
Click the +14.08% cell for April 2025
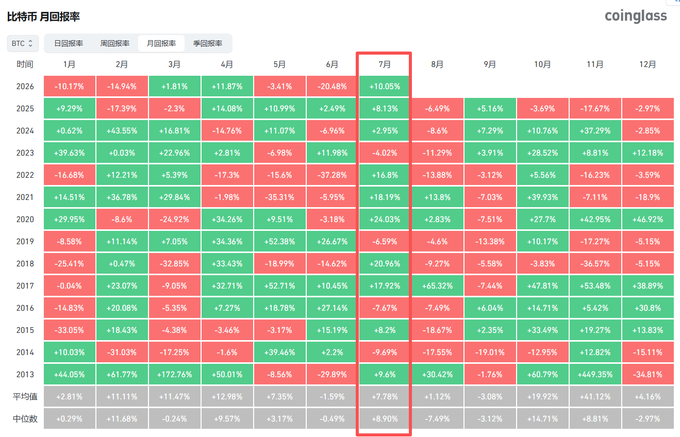coord(227,108)
